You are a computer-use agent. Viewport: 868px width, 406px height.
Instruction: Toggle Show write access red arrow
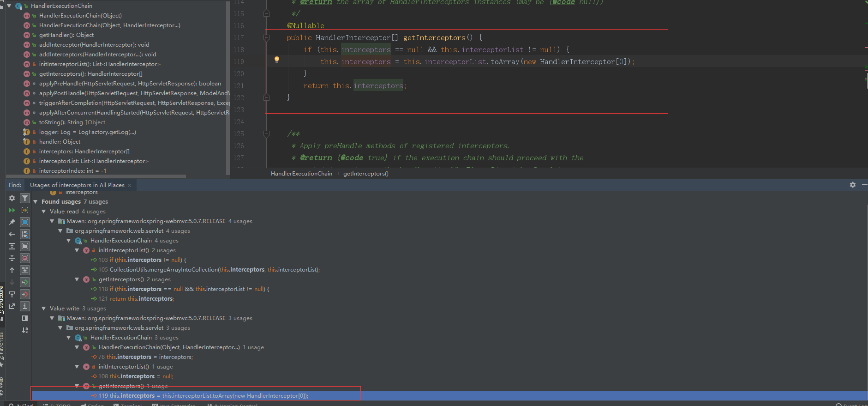[25, 294]
